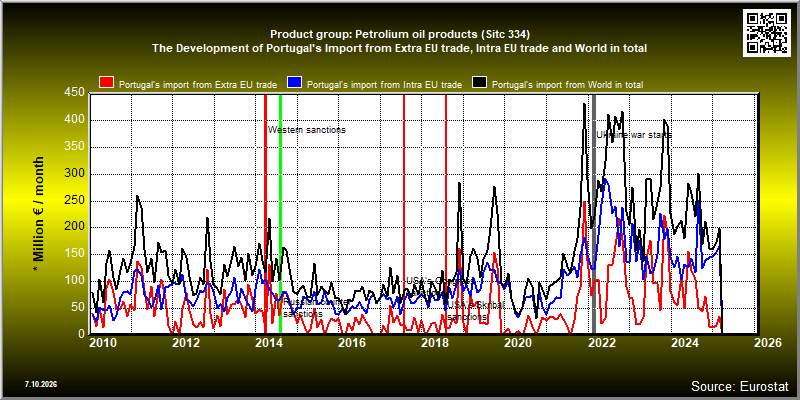Click the x-axis year label 2012
The width and height of the screenshot is (800, 400).
pyautogui.click(x=186, y=343)
